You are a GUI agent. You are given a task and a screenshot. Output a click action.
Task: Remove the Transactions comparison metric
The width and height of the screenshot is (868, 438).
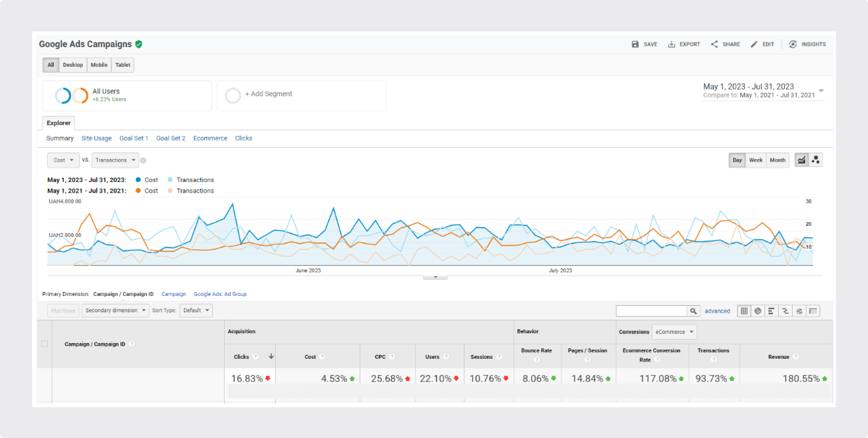[x=143, y=161]
